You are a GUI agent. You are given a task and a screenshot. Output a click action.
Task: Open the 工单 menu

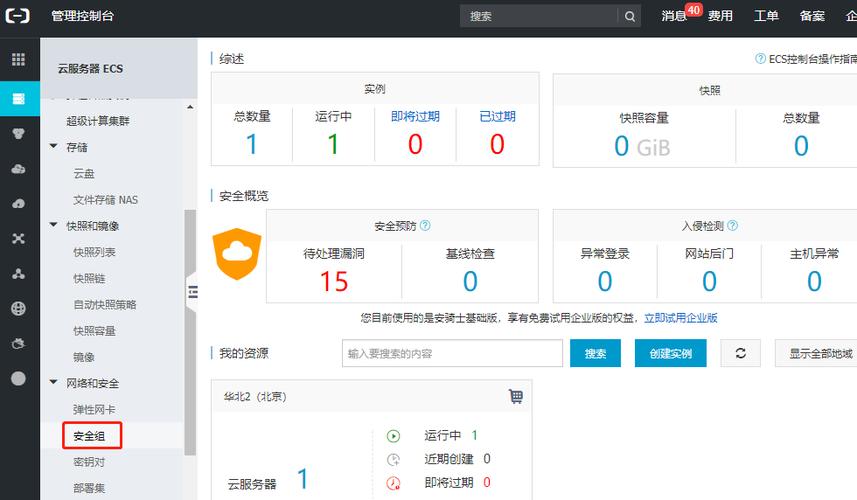(x=766, y=16)
